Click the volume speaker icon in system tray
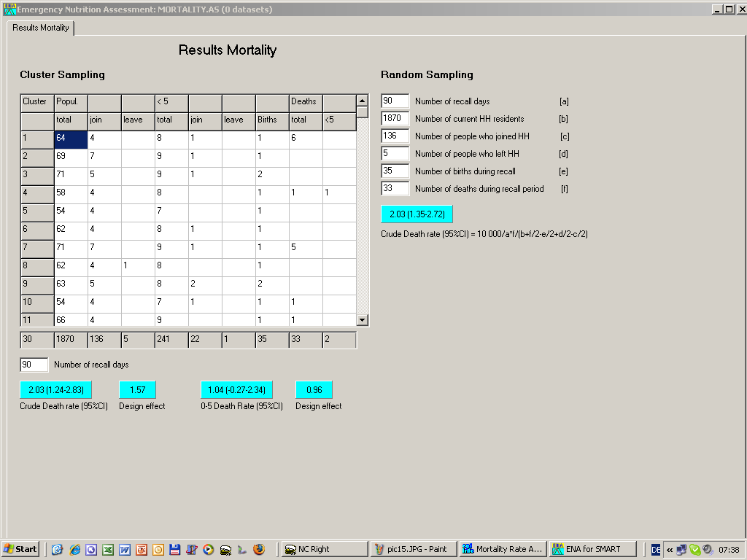 pos(707,549)
